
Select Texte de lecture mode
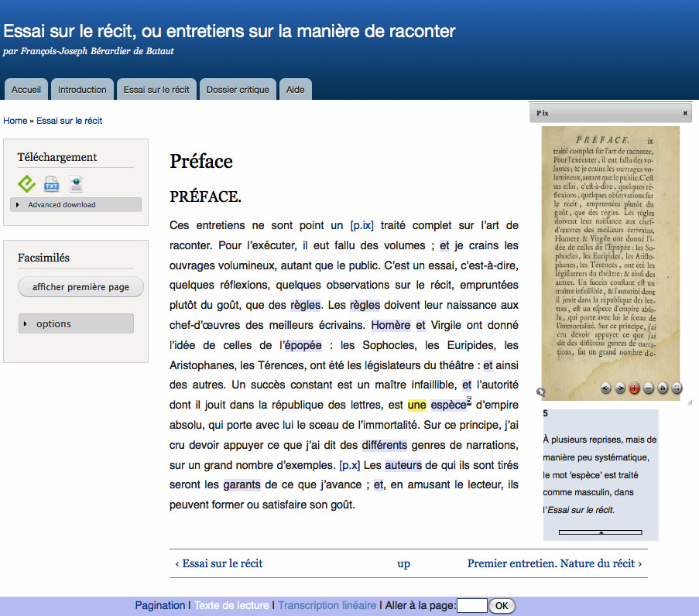[x=231, y=605]
